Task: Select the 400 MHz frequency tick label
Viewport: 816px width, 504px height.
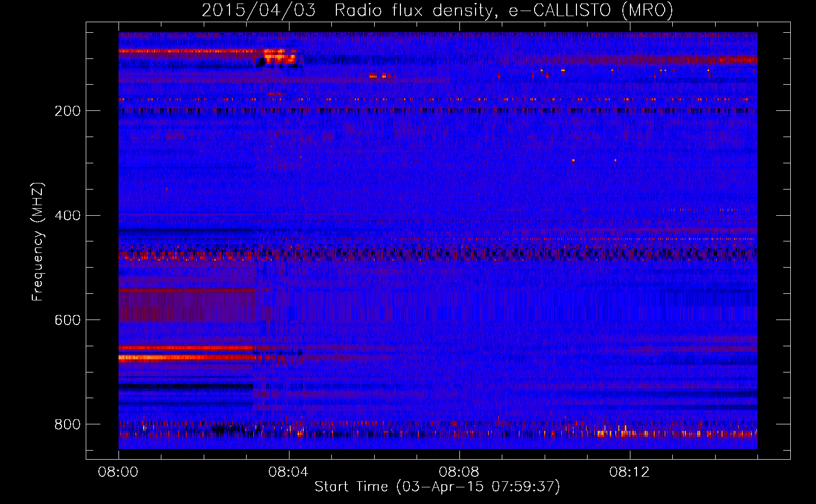Action: [68, 216]
